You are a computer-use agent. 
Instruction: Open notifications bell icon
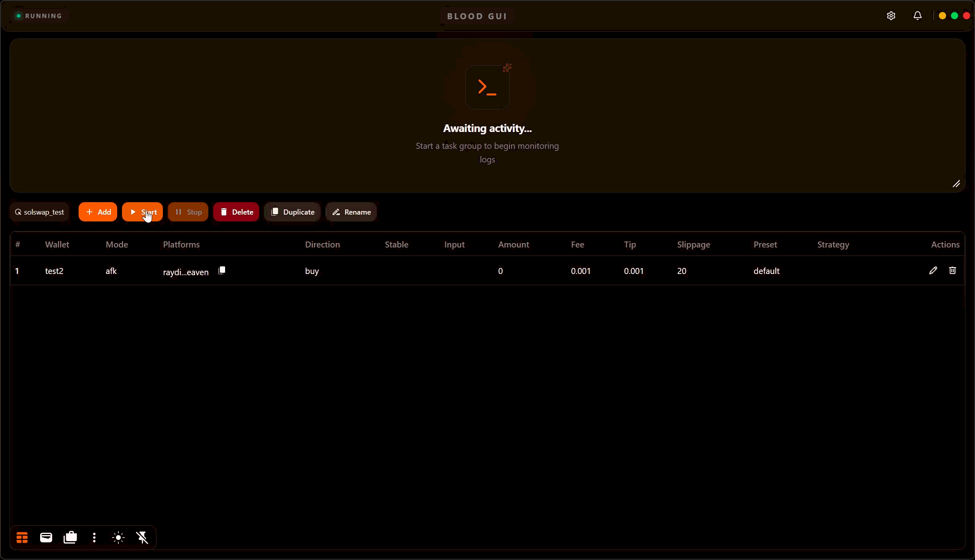tap(917, 16)
